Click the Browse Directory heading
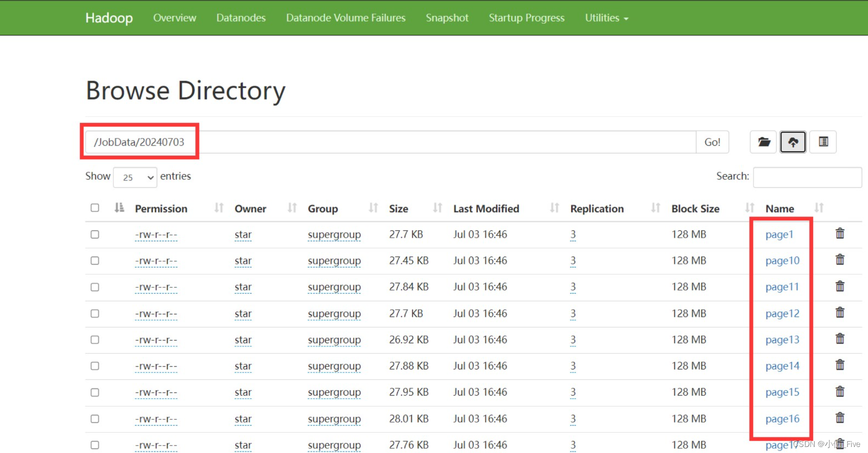This screenshot has height=453, width=868. 186,91
